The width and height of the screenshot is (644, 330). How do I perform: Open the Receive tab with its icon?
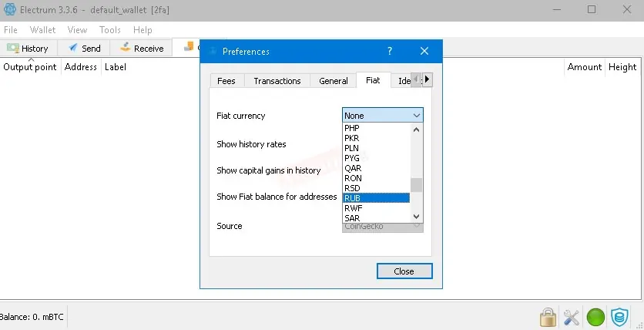[141, 48]
